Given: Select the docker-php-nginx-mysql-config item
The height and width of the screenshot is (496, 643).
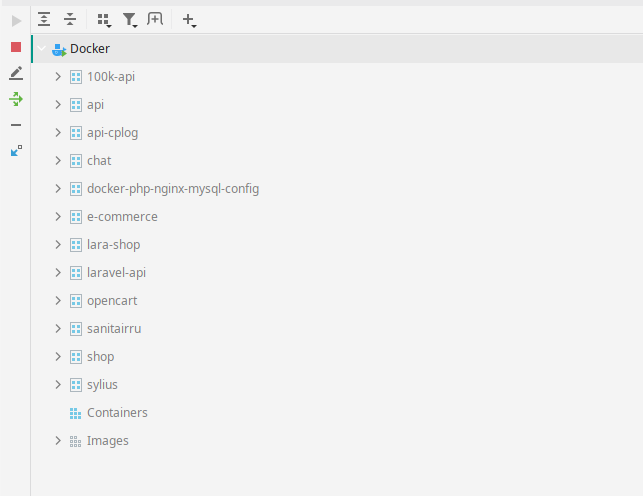Looking at the screenshot, I should click(x=173, y=189).
